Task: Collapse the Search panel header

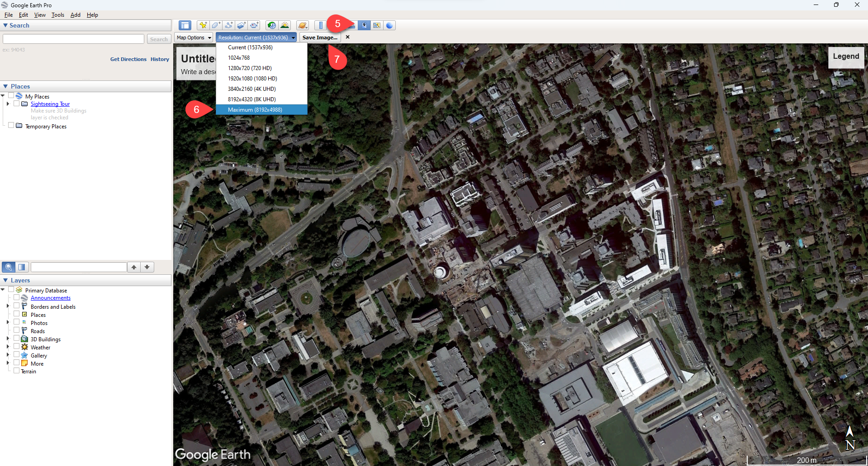Action: (x=86, y=25)
